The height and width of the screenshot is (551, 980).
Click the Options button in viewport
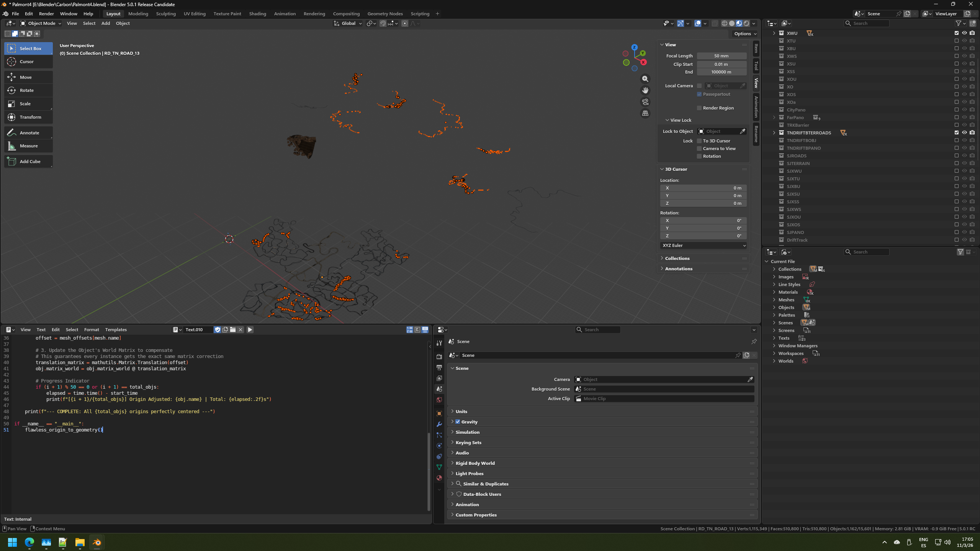pyautogui.click(x=745, y=34)
